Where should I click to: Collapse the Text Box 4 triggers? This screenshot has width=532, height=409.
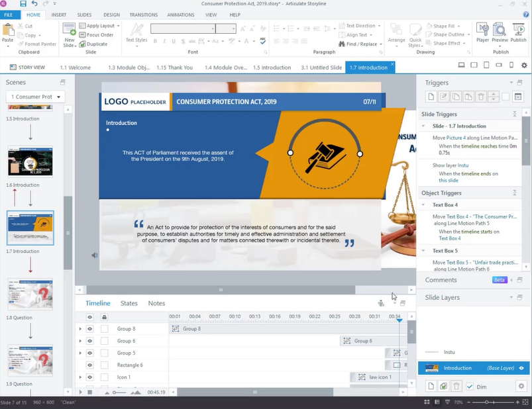[x=423, y=204]
